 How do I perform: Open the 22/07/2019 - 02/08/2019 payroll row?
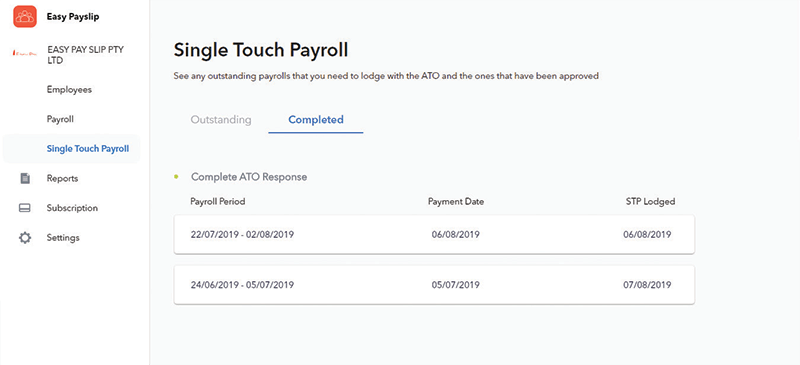(x=434, y=234)
